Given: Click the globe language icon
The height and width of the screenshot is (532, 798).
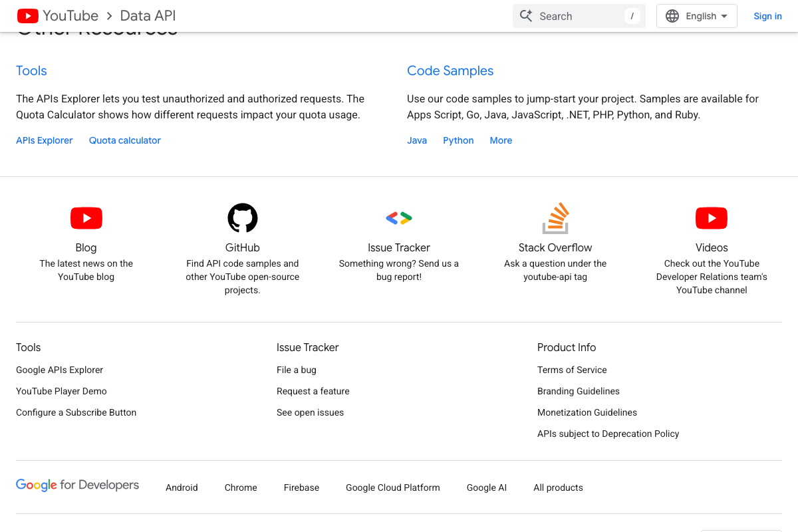Looking at the screenshot, I should tap(672, 16).
